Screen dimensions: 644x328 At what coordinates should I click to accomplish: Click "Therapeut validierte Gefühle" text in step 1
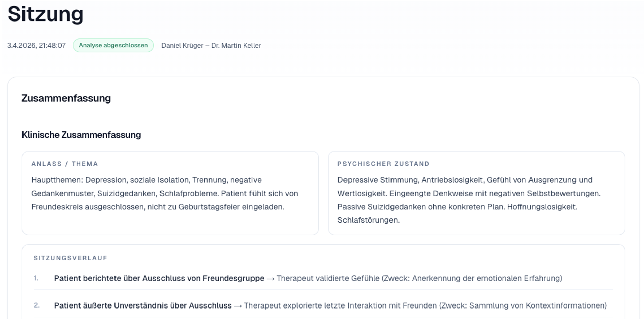(328, 279)
